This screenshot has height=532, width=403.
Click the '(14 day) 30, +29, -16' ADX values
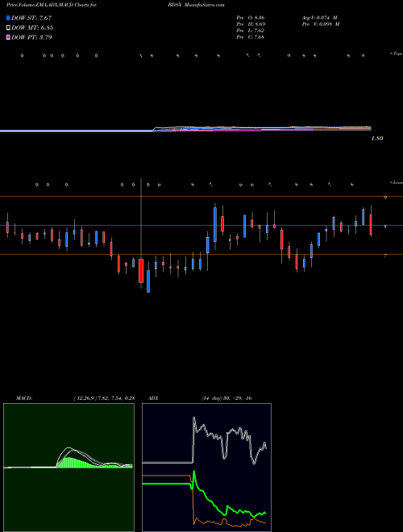(x=226, y=398)
